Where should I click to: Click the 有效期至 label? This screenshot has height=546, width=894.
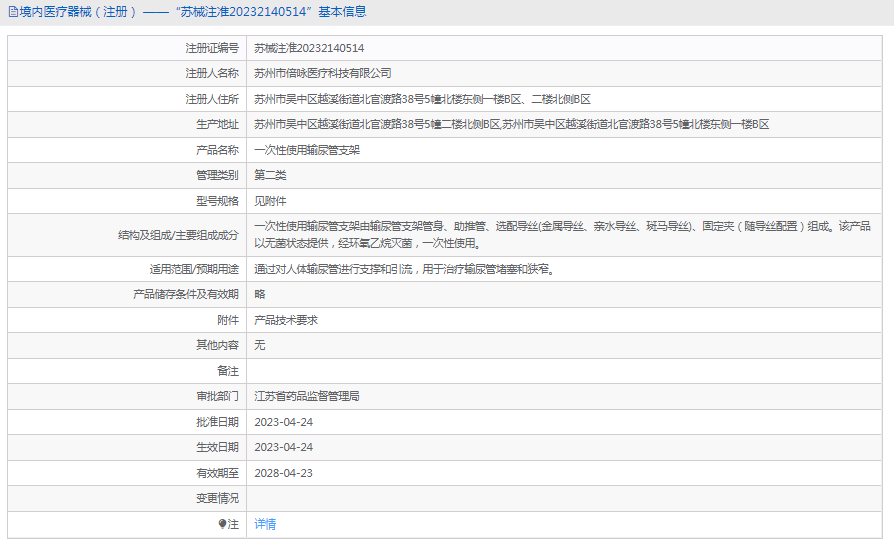[x=217, y=472]
